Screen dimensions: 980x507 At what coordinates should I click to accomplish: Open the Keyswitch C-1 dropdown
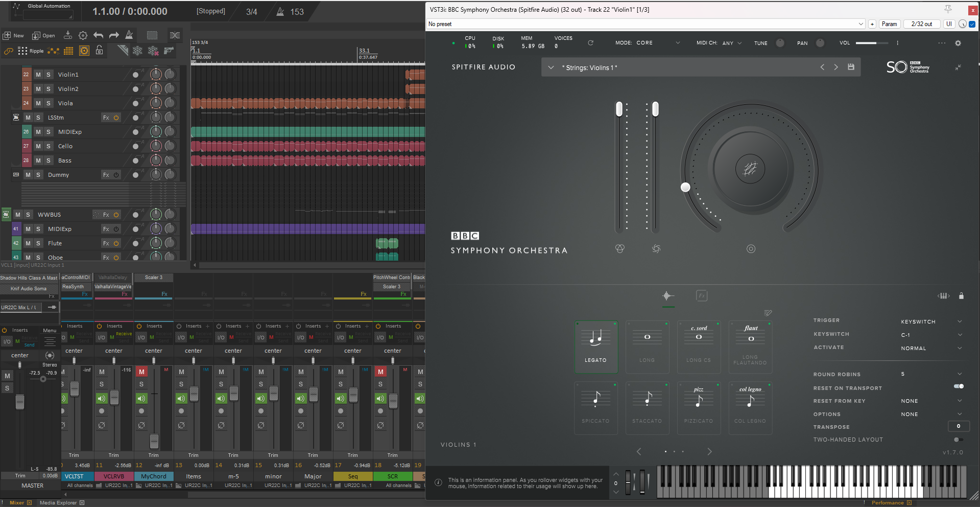pyautogui.click(x=931, y=335)
